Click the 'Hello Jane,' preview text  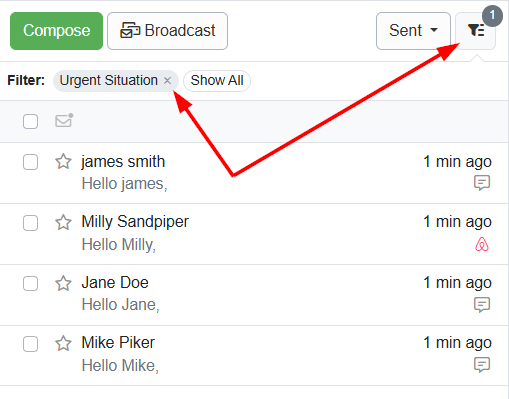[x=121, y=305]
